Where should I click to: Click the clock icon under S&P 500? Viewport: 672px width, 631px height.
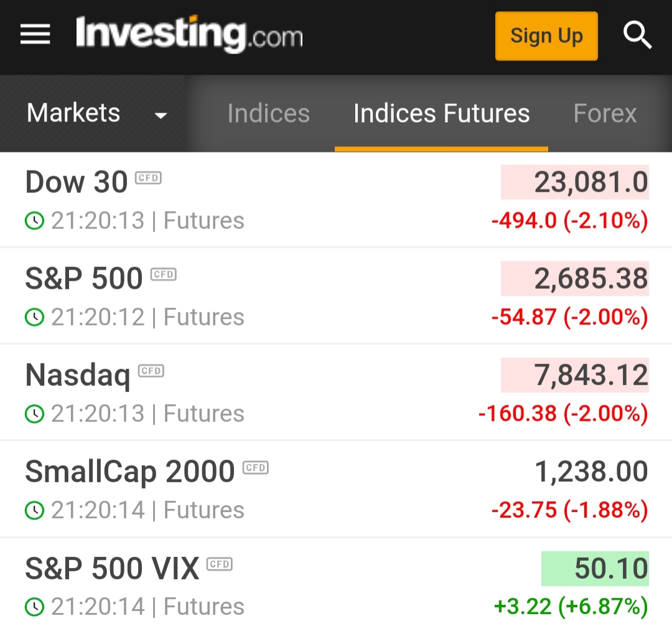coord(34,317)
